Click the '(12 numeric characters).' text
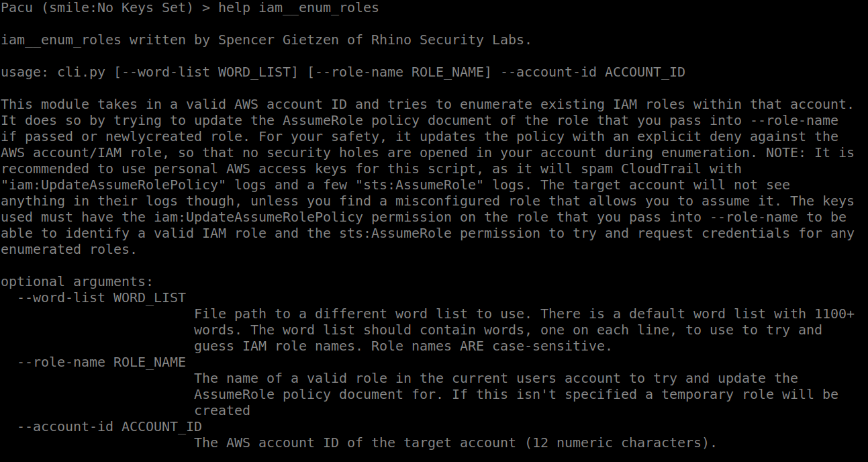 pyautogui.click(x=620, y=443)
